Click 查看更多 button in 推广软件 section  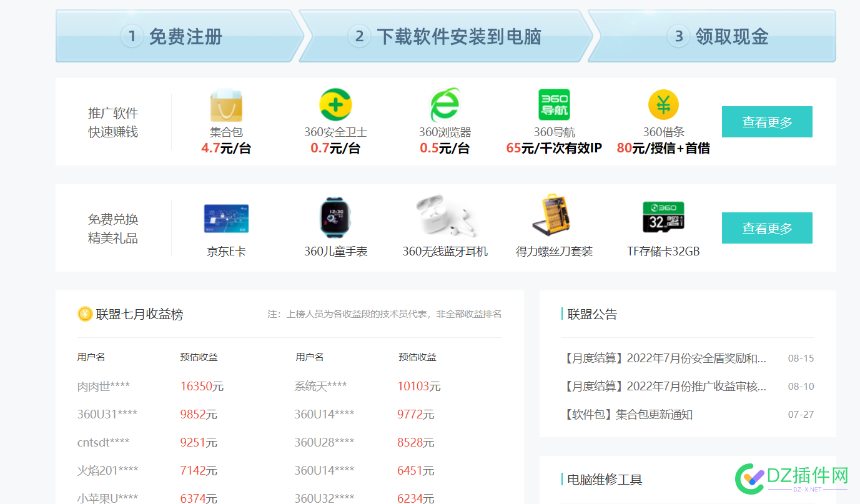(x=767, y=122)
